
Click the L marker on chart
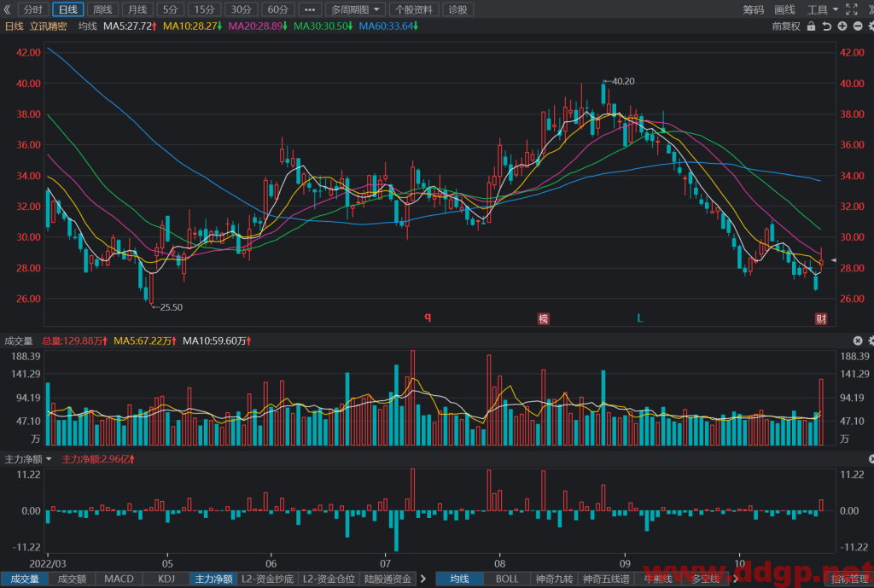(x=640, y=318)
